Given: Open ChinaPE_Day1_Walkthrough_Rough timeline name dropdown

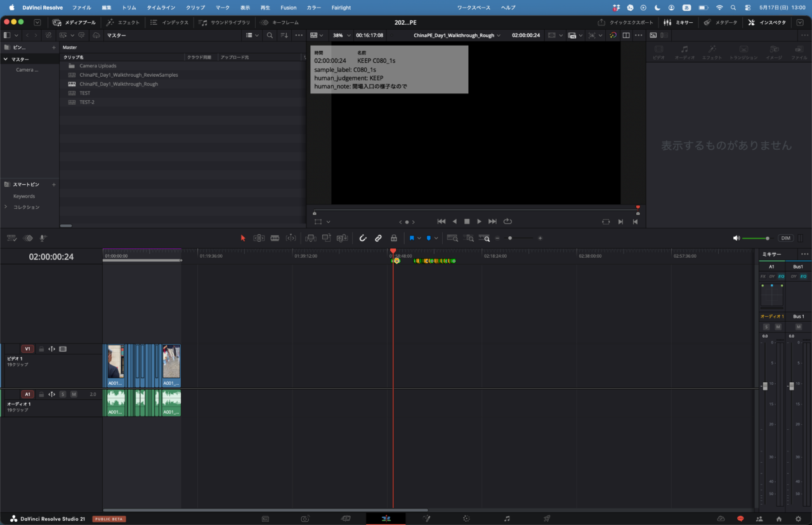Looking at the screenshot, I should [457, 35].
